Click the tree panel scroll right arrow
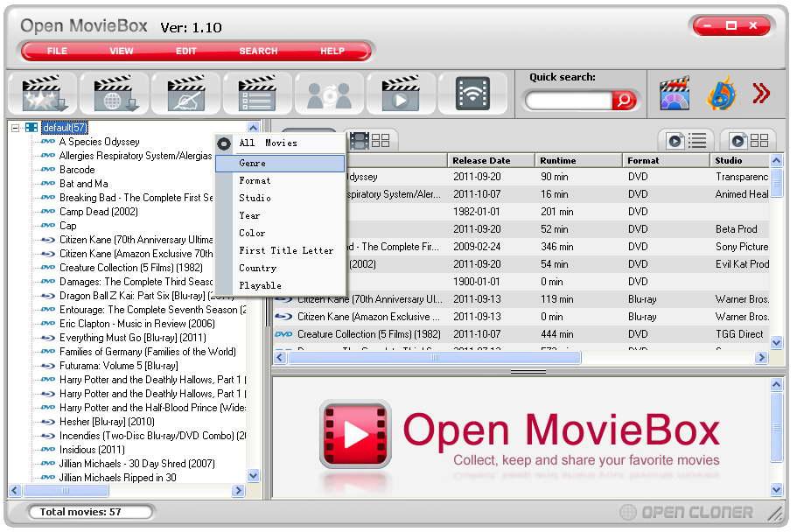 (x=238, y=490)
